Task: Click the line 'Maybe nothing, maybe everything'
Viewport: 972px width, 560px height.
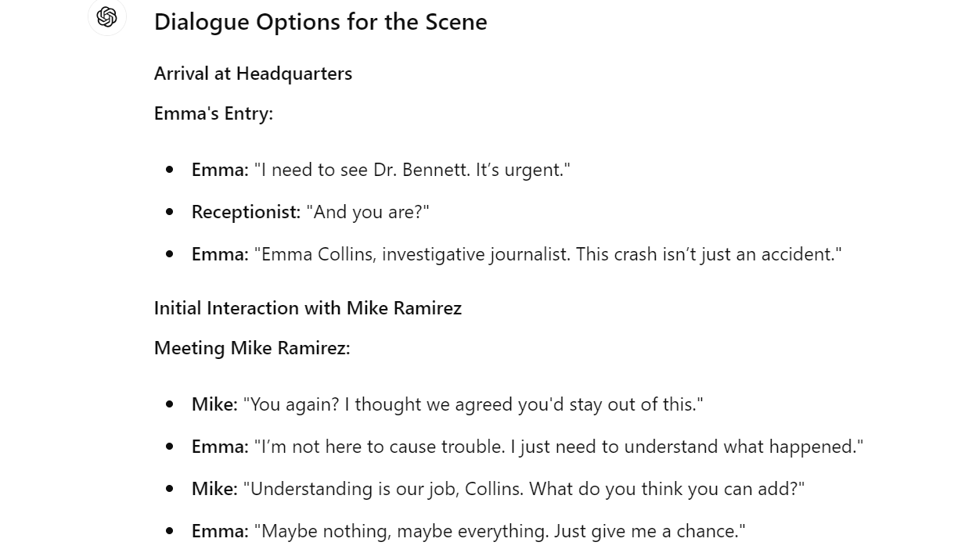Action: 469,531
